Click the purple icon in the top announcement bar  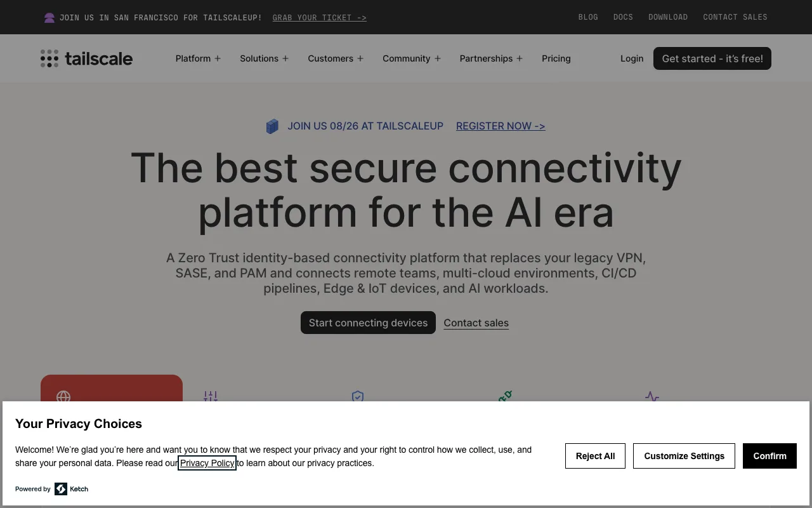point(49,18)
